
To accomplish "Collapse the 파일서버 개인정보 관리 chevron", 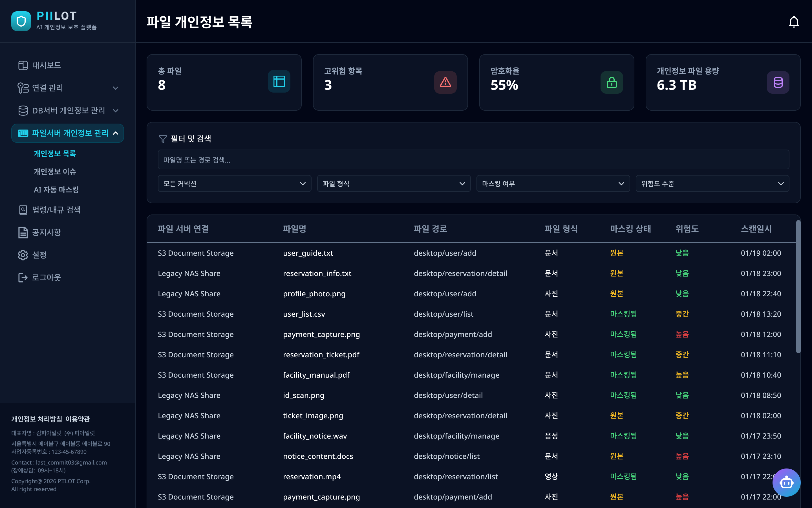I will [x=115, y=133].
